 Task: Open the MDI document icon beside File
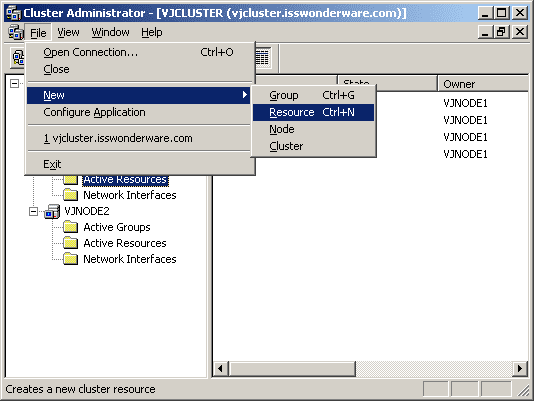16,33
